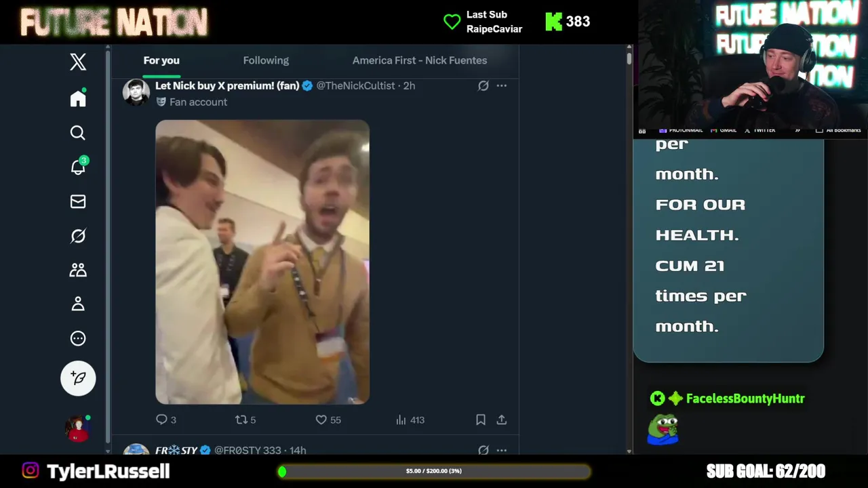Open Let Nick buy X premium profile name
Screen dimensions: 868x488
click(x=227, y=85)
